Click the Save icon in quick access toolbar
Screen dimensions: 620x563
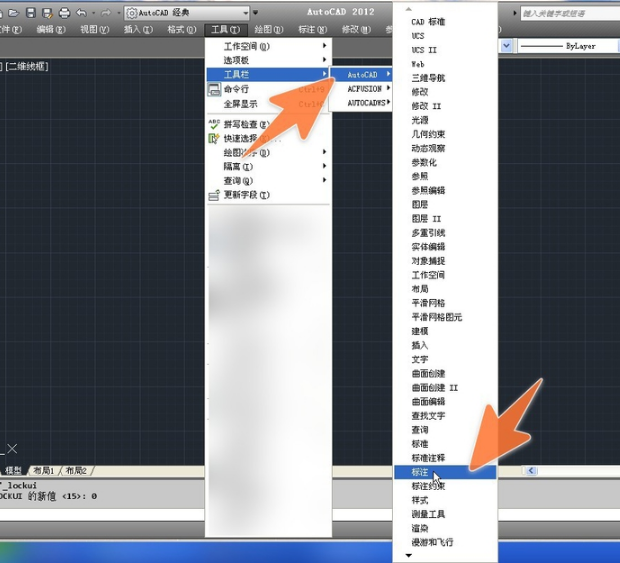tap(31, 13)
